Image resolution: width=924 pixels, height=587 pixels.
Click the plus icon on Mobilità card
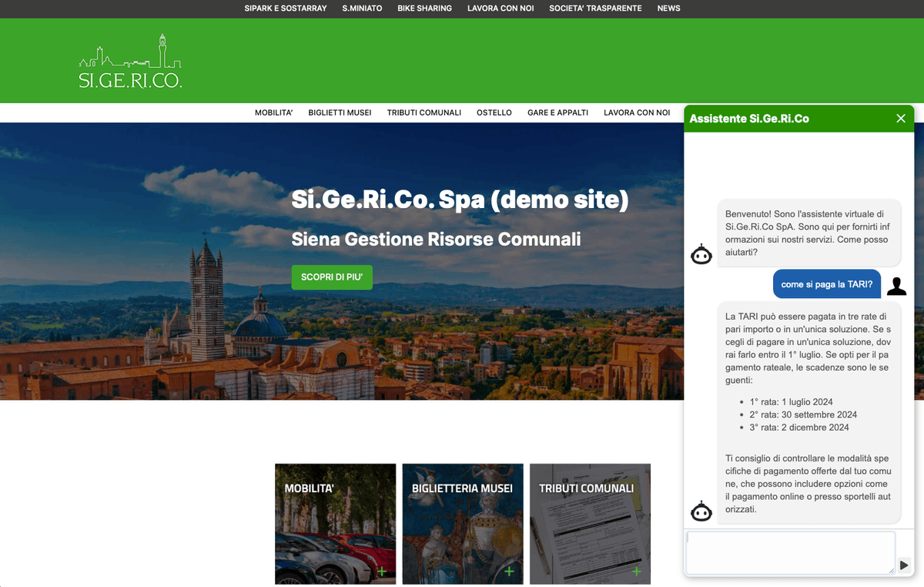pos(381,571)
